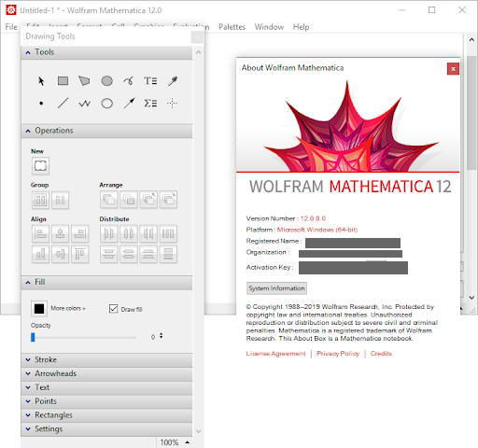Image resolution: width=478 pixels, height=448 pixels.
Task: Open the Window menu
Action: click(269, 27)
